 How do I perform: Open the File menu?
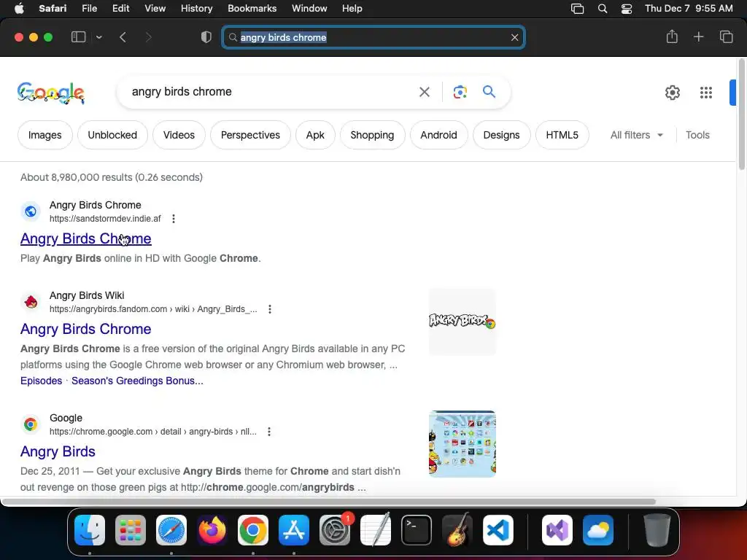pos(89,9)
